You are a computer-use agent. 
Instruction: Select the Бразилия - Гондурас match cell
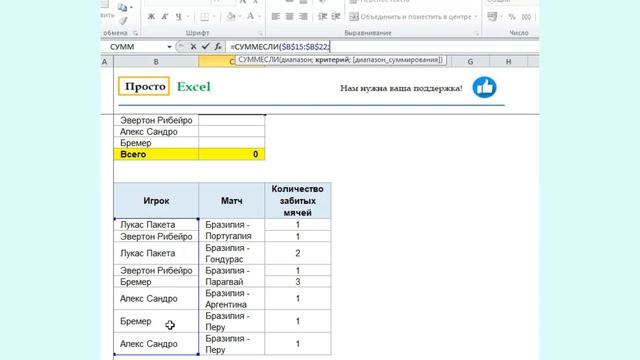pos(231,253)
